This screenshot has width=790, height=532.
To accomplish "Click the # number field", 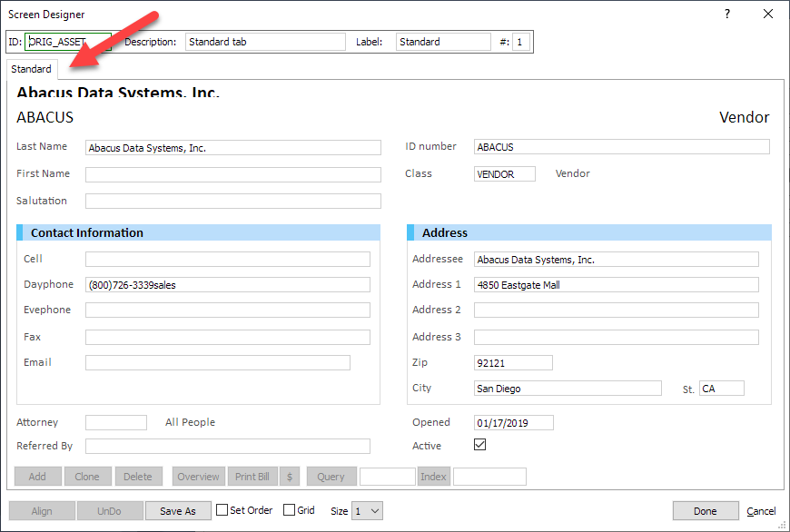I will pos(521,42).
